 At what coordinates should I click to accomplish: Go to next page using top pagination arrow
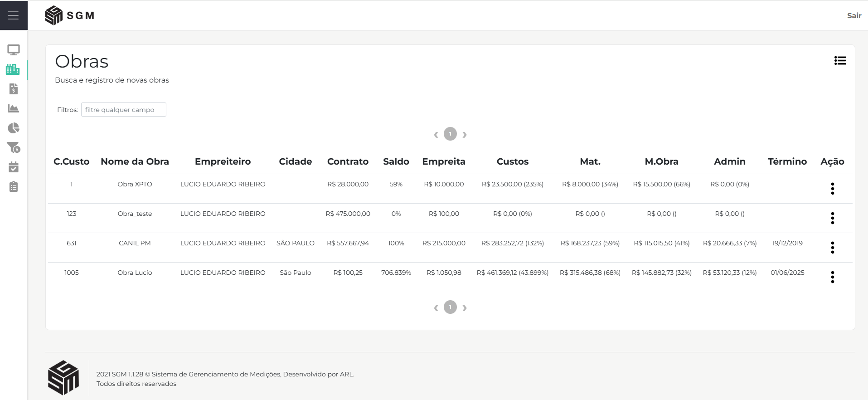465,135
